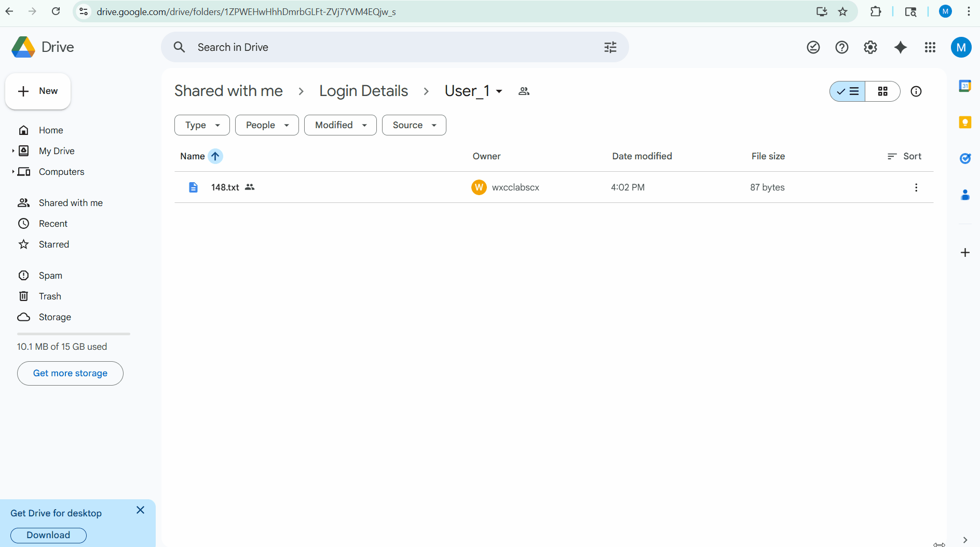Image resolution: width=980 pixels, height=547 pixels.
Task: Open Google Keep side panel icon
Action: coord(965,122)
